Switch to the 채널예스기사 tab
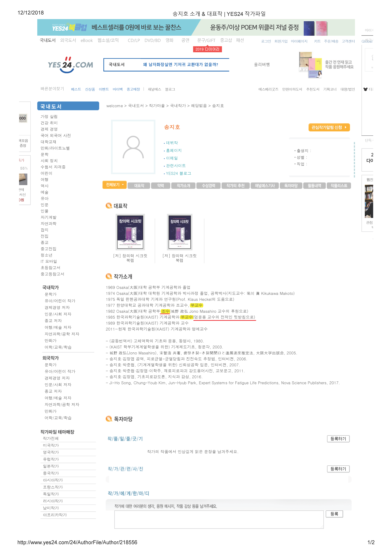 click(x=265, y=186)
